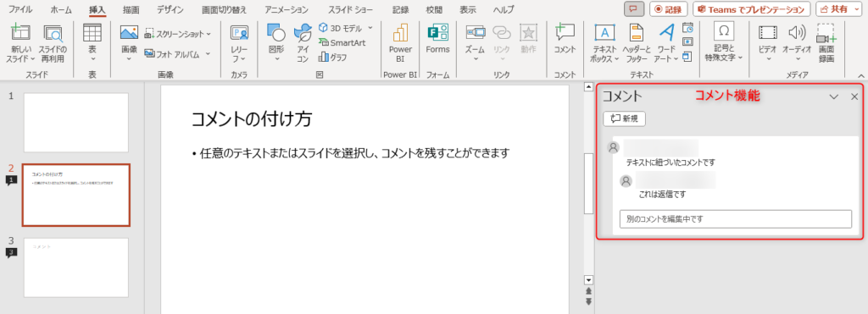This screenshot has height=314, width=868.
Task: Select slide 1 thumbnail
Action: (x=76, y=123)
